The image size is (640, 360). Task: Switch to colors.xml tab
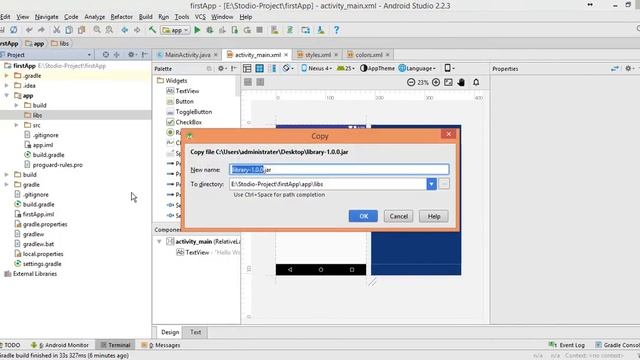tap(369, 55)
